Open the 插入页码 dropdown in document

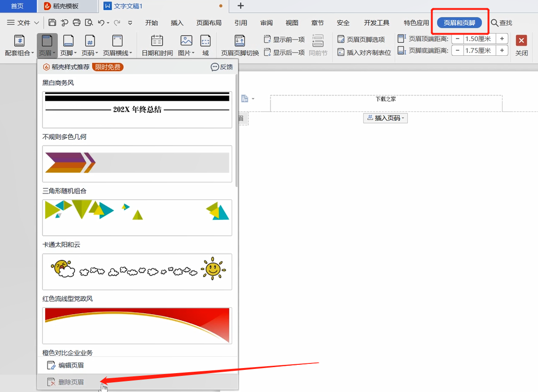(386, 118)
